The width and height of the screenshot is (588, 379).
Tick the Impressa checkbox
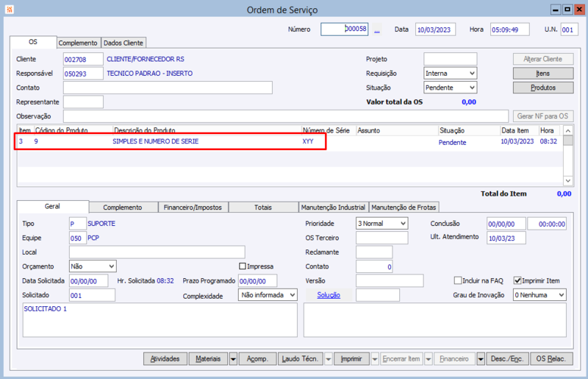pyautogui.click(x=243, y=266)
